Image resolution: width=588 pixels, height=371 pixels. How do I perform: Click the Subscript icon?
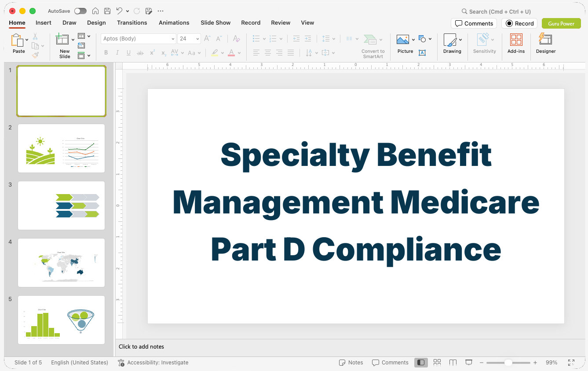tap(164, 53)
